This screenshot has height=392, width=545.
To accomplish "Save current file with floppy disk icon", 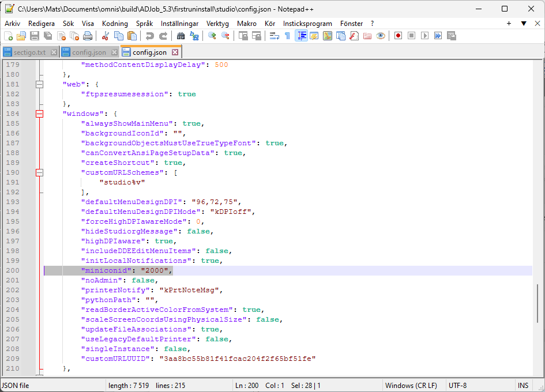I will click(x=35, y=36).
